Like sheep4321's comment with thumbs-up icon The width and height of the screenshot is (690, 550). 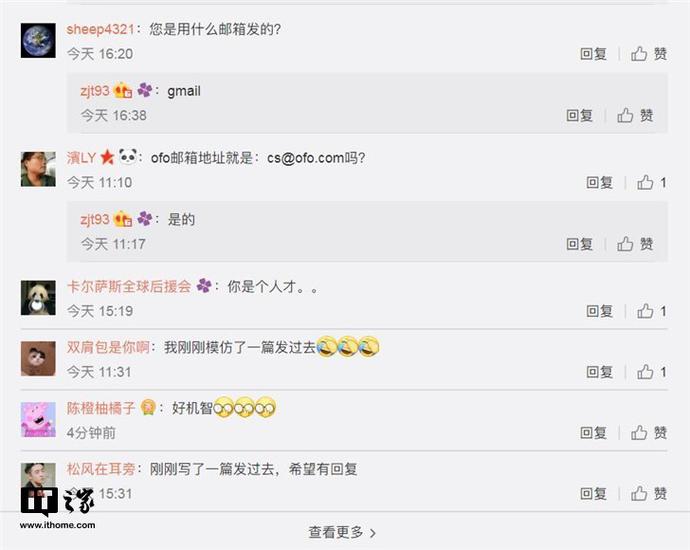[x=649, y=54]
